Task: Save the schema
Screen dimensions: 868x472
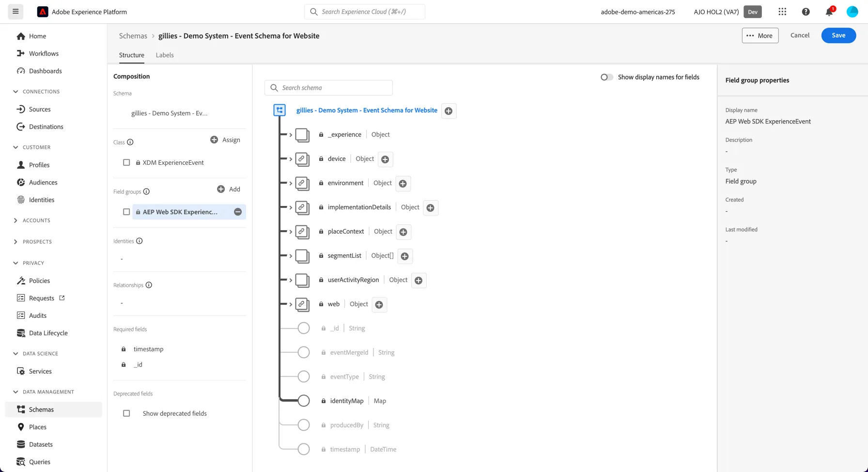Action: [x=838, y=35]
